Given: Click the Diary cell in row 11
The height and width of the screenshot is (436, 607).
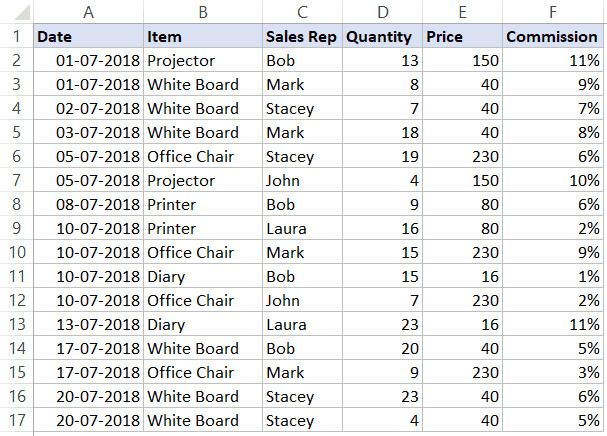Looking at the screenshot, I should (x=203, y=277).
